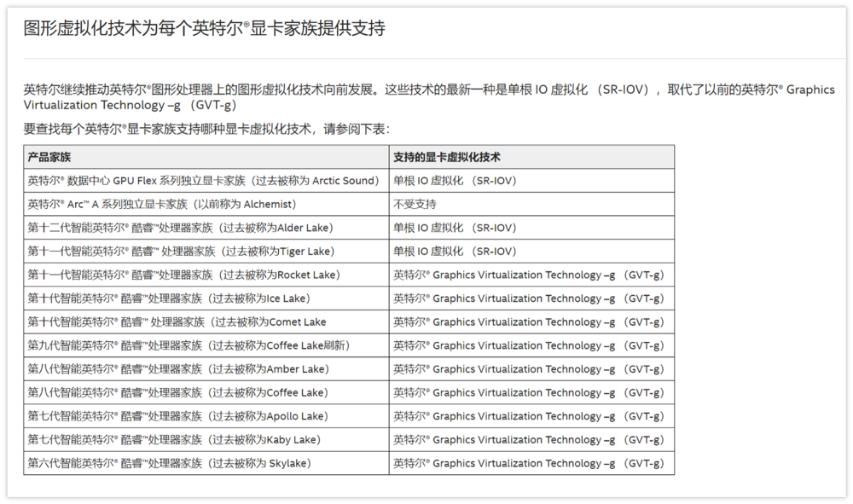The height and width of the screenshot is (504, 853).
Task: Click the 不受支持 cell
Action: click(531, 204)
